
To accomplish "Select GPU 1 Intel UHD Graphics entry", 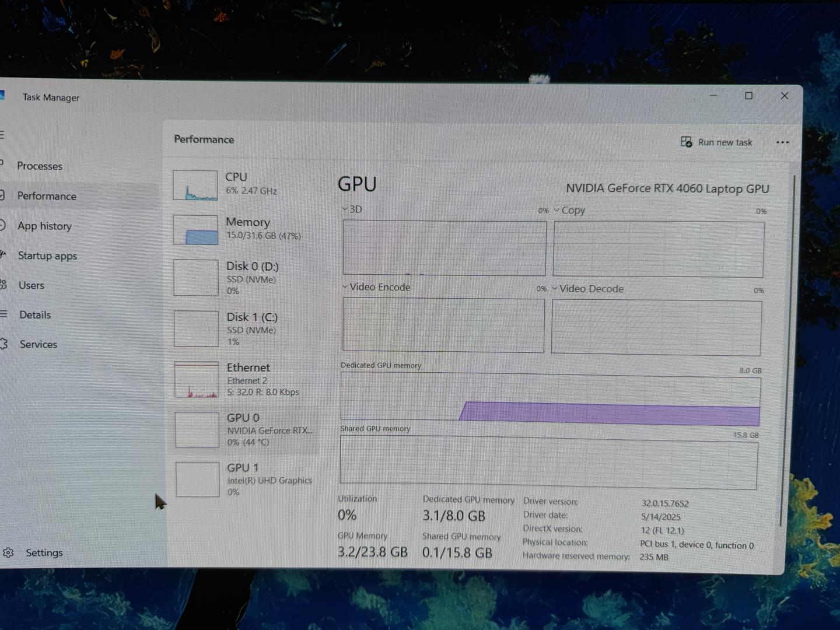I will [245, 480].
